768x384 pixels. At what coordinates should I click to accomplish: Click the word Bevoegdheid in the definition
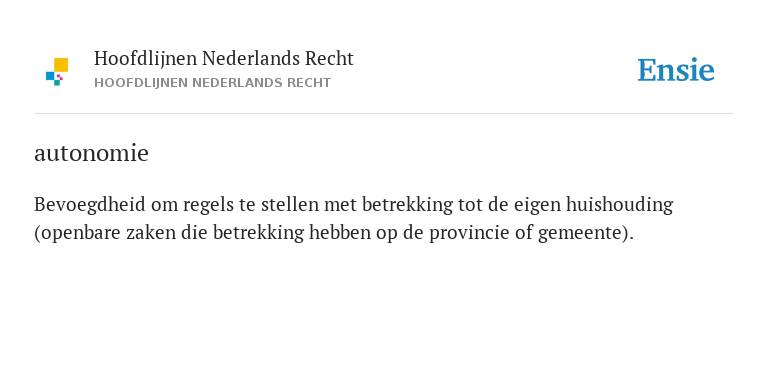tap(90, 205)
